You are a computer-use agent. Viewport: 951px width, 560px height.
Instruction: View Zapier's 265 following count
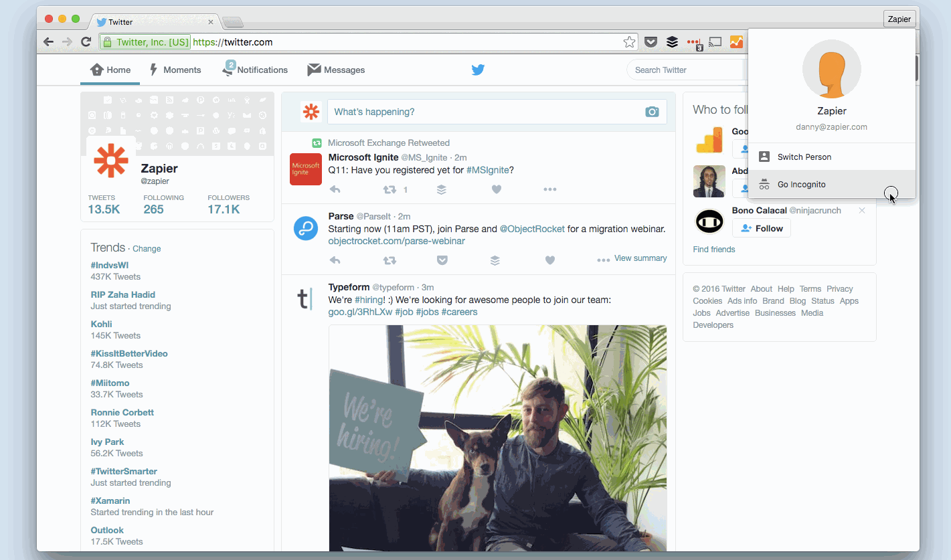pyautogui.click(x=163, y=204)
